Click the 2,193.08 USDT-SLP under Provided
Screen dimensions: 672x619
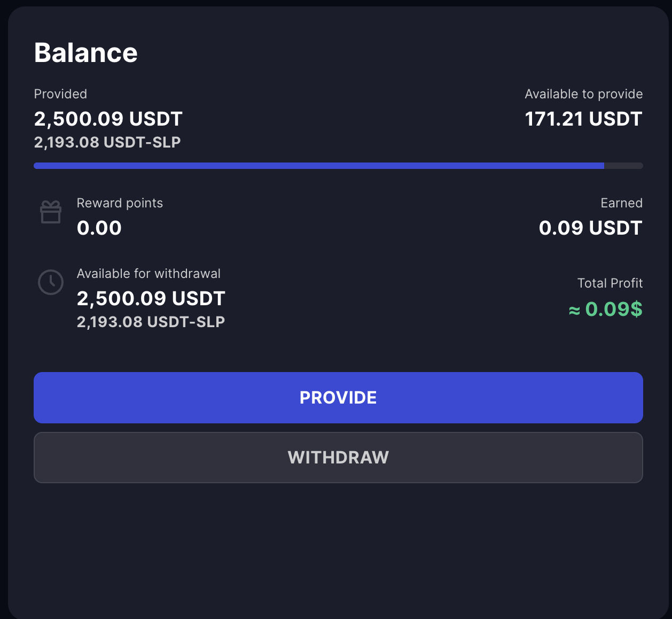107,142
